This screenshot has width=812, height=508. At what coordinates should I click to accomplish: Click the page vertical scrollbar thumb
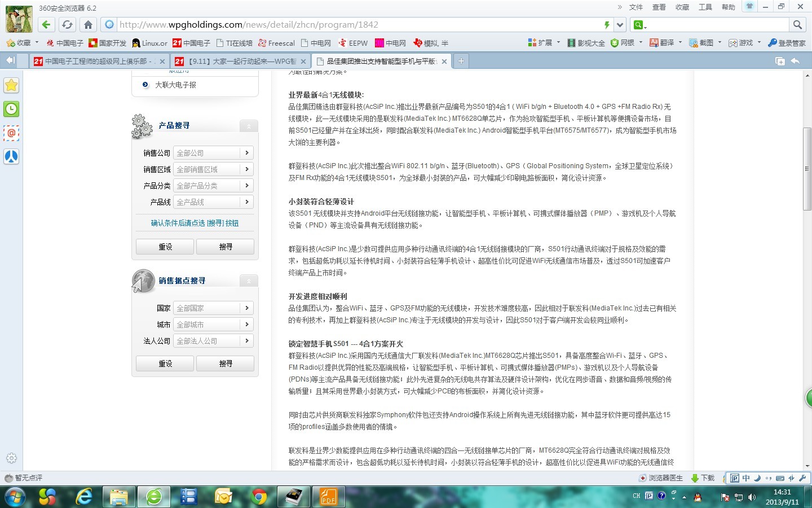point(807,169)
